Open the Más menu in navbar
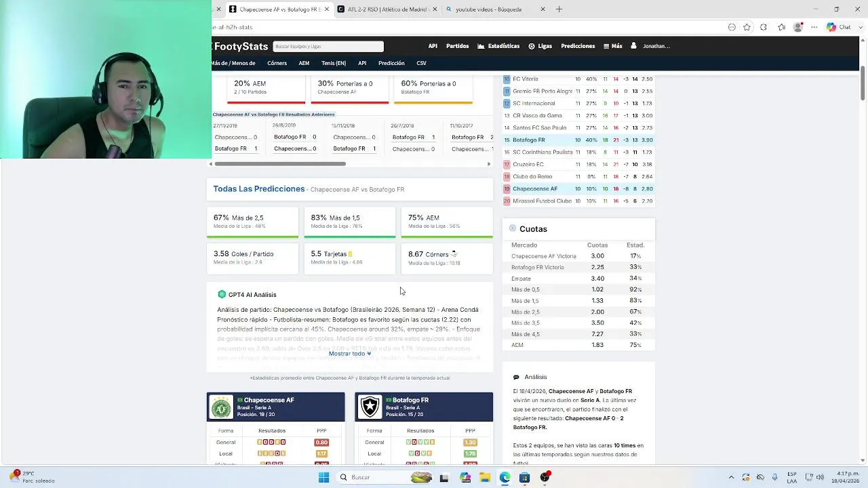The height and width of the screenshot is (488, 868). point(612,46)
